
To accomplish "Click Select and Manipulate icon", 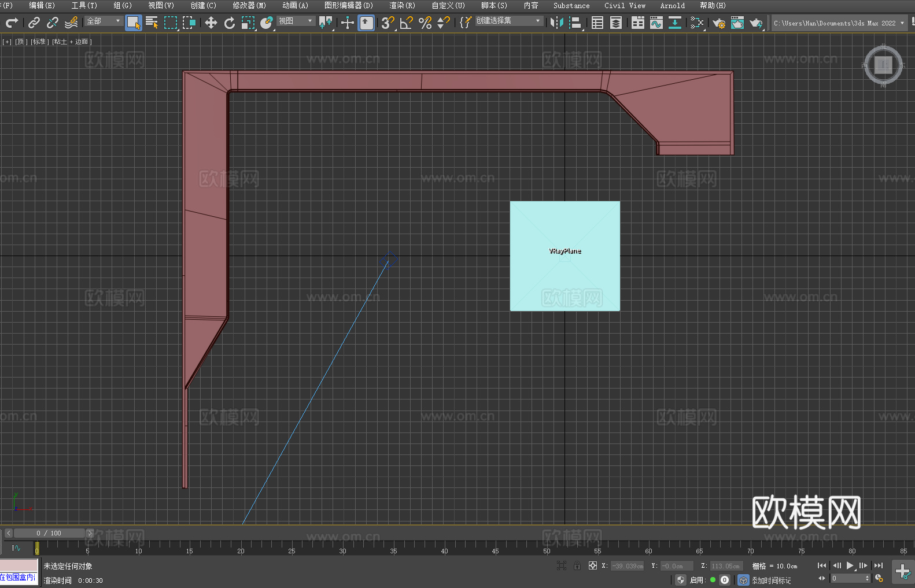I will [x=348, y=23].
